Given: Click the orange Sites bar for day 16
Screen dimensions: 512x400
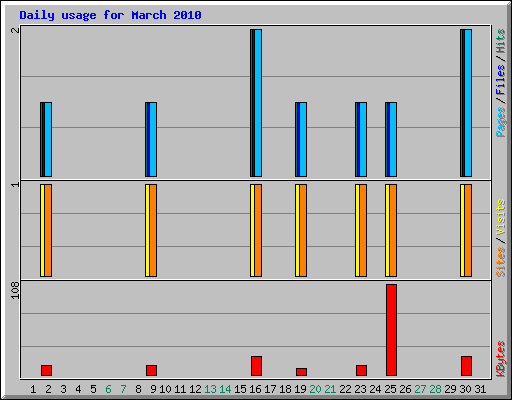Looking at the screenshot, I should tap(258, 230).
